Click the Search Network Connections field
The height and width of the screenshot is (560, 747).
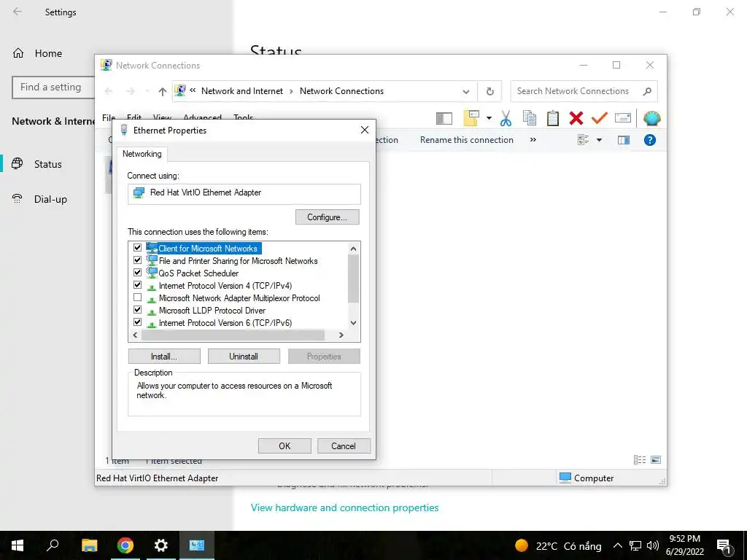tap(584, 91)
